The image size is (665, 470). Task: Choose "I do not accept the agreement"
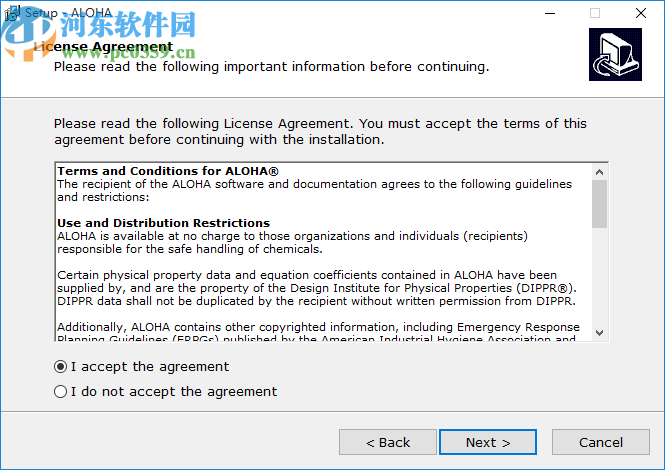61,392
